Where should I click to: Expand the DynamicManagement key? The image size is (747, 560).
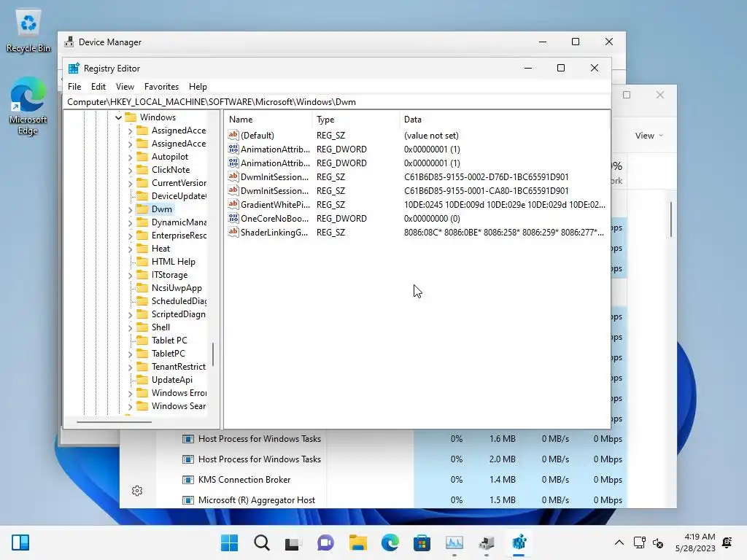130,222
